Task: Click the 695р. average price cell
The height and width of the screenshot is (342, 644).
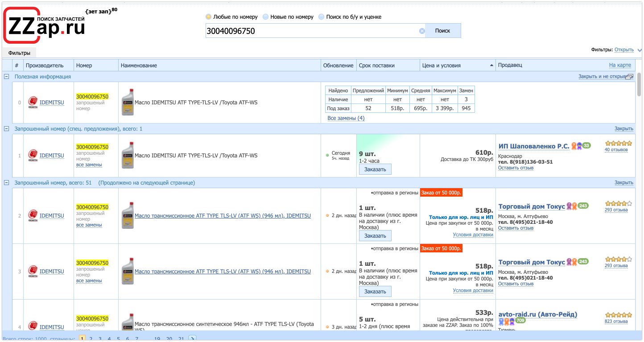Action: [420, 108]
